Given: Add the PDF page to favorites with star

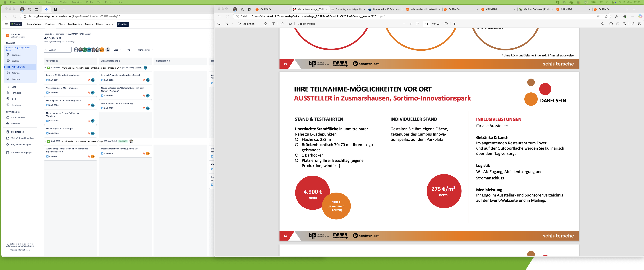Looking at the screenshot, I should [x=606, y=16].
